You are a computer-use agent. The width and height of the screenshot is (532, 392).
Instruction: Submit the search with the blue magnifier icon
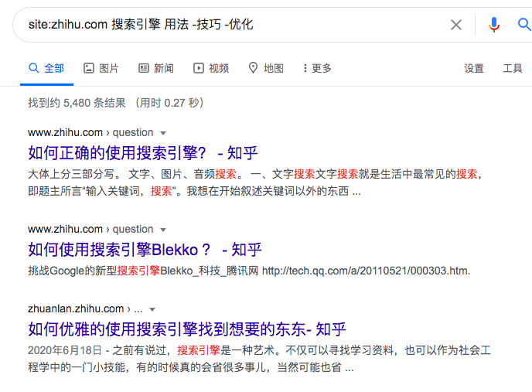coord(524,25)
